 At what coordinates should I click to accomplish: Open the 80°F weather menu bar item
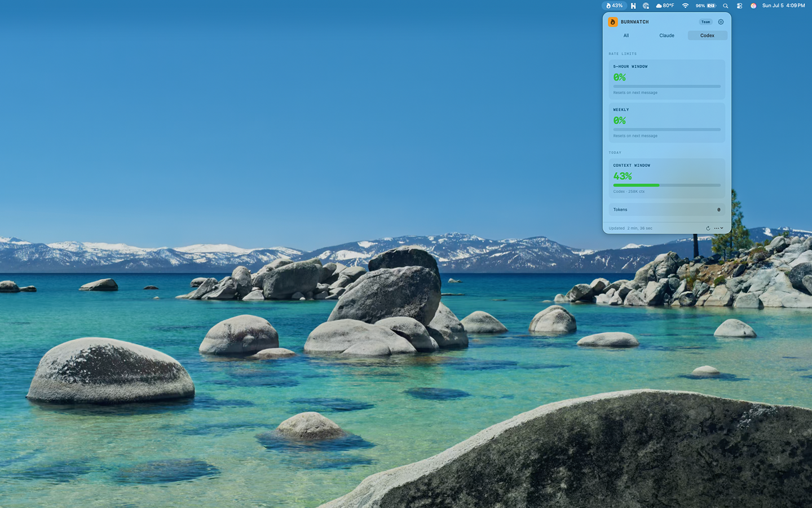coord(665,6)
